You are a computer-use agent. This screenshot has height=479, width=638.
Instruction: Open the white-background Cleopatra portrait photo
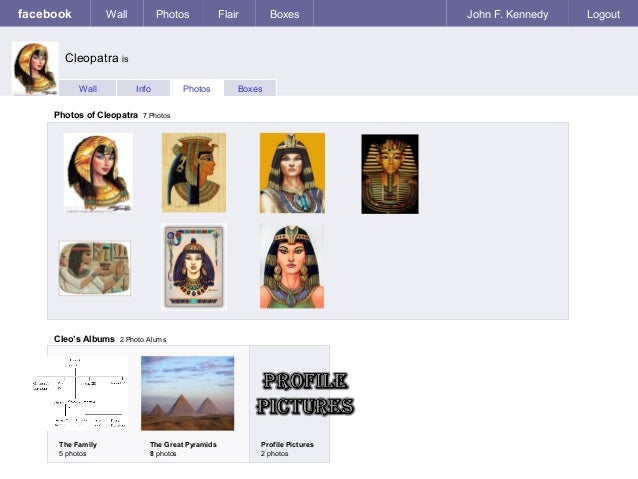click(x=98, y=173)
